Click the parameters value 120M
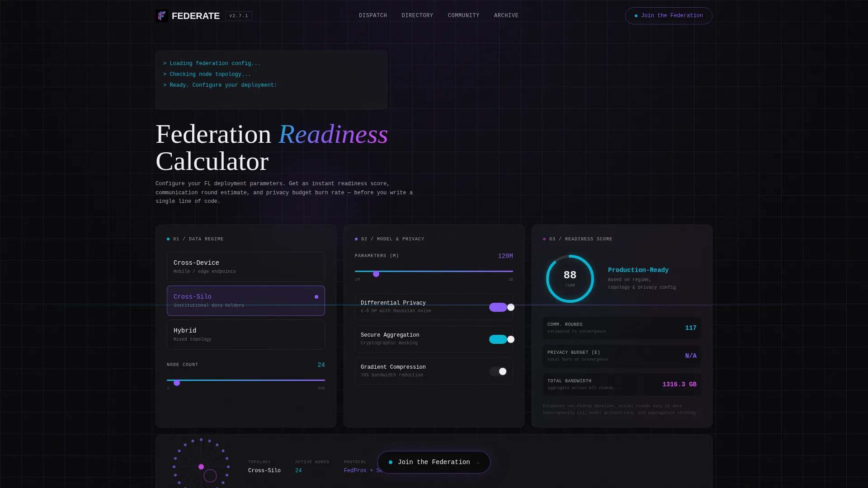 click(505, 256)
